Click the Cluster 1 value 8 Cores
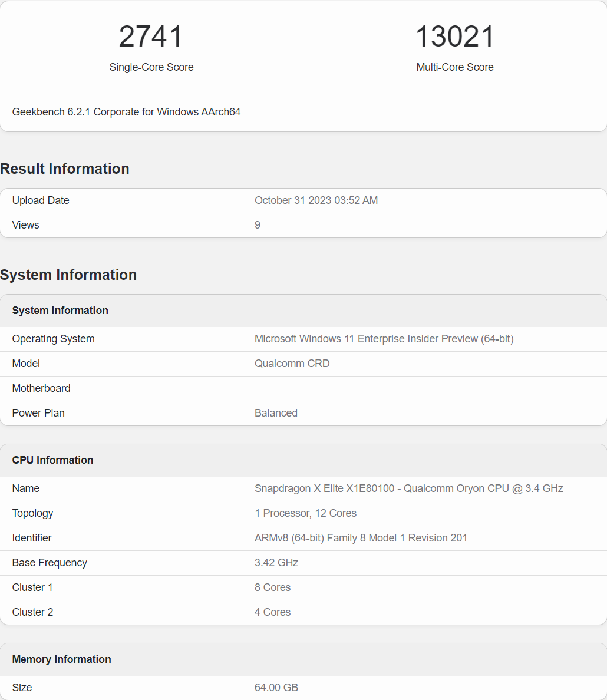This screenshot has height=700, width=607. click(x=272, y=587)
